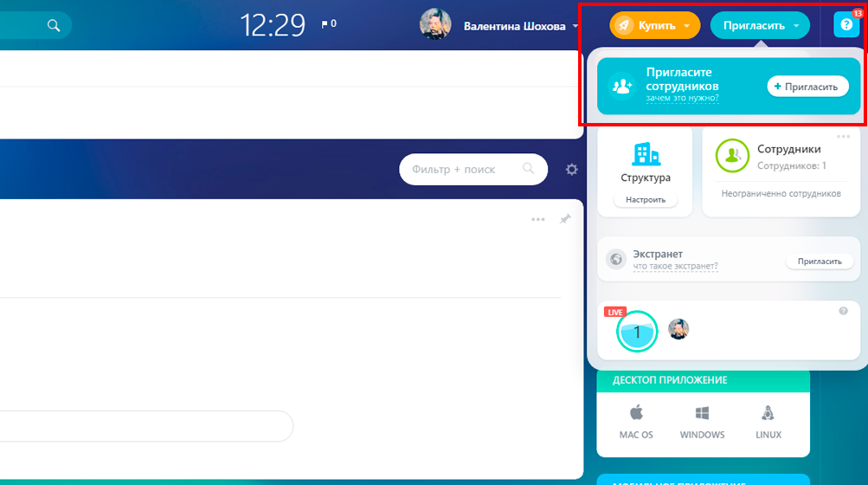Click the MAC OS download icon
Image resolution: width=868 pixels, height=485 pixels.
(636, 413)
